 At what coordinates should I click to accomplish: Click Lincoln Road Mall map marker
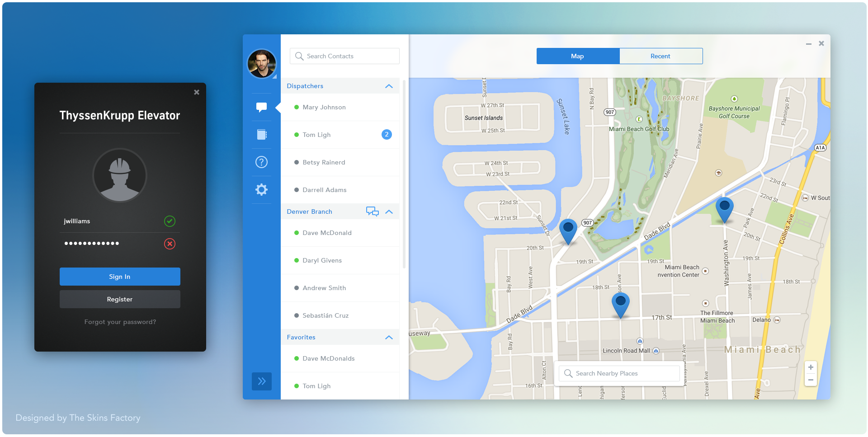[656, 351]
